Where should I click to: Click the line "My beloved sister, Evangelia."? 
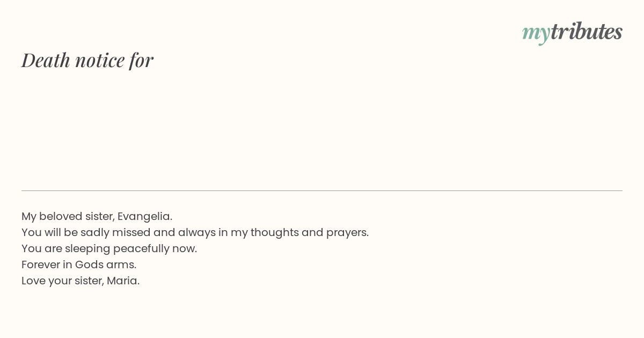pos(97,216)
